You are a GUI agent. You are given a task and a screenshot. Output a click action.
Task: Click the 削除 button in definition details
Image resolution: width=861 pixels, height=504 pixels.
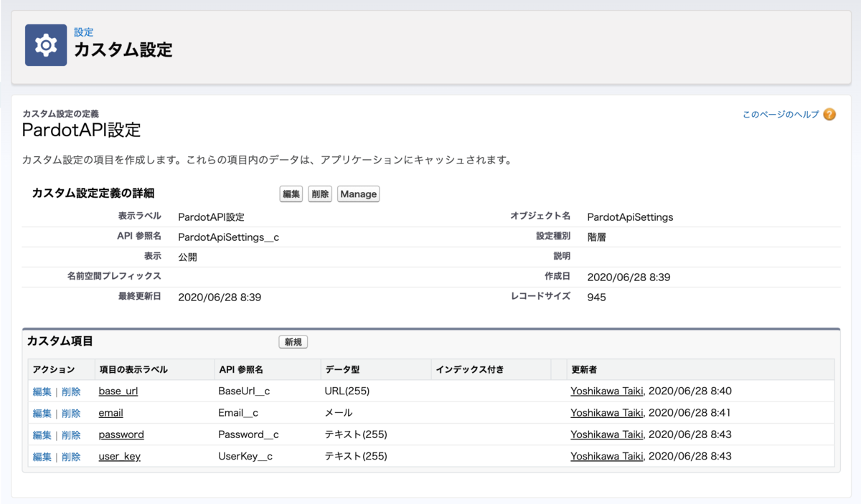[320, 194]
